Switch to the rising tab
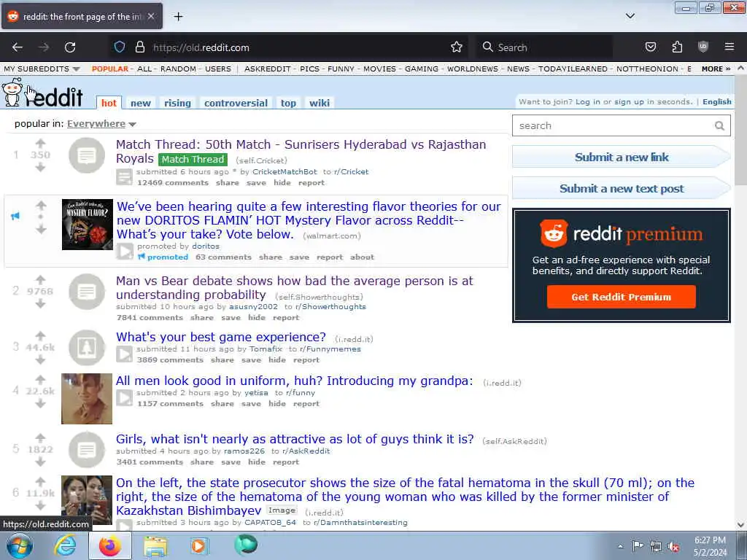This screenshot has height=560, width=747. pos(177,103)
